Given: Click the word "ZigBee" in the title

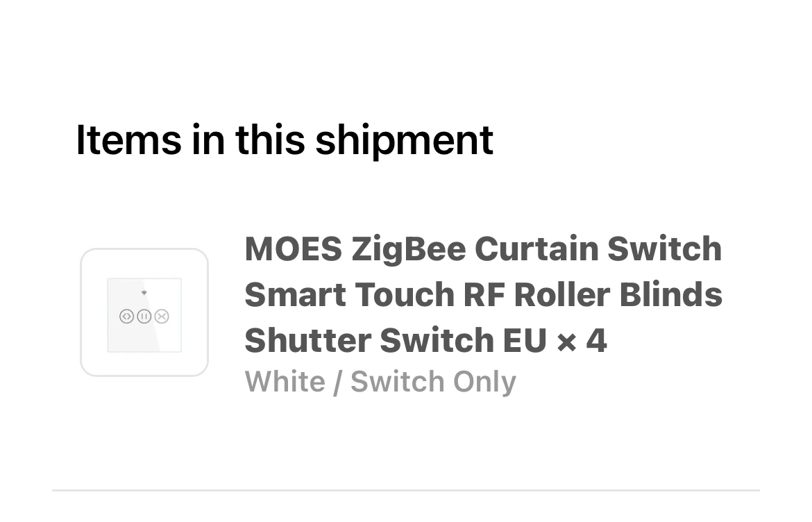Looking at the screenshot, I should tap(408, 249).
